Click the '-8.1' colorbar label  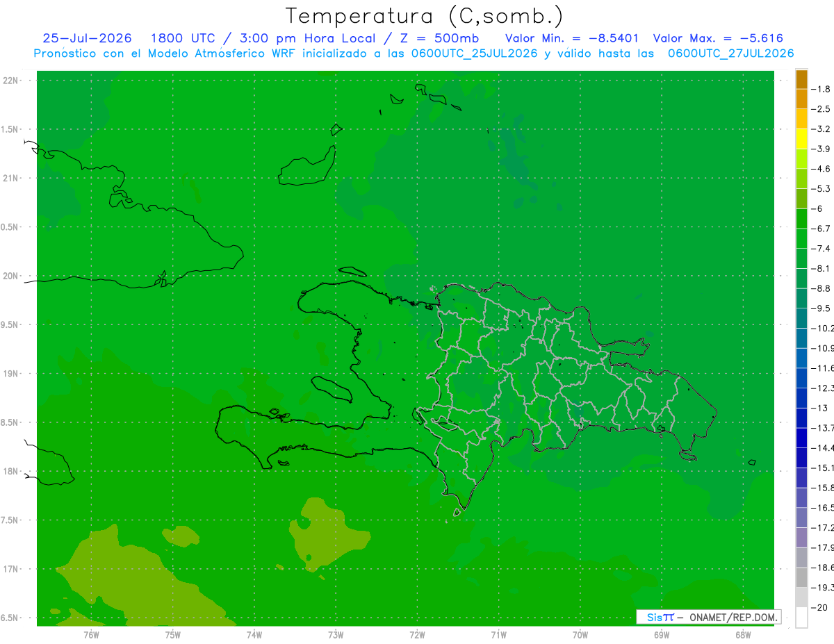pyautogui.click(x=820, y=269)
